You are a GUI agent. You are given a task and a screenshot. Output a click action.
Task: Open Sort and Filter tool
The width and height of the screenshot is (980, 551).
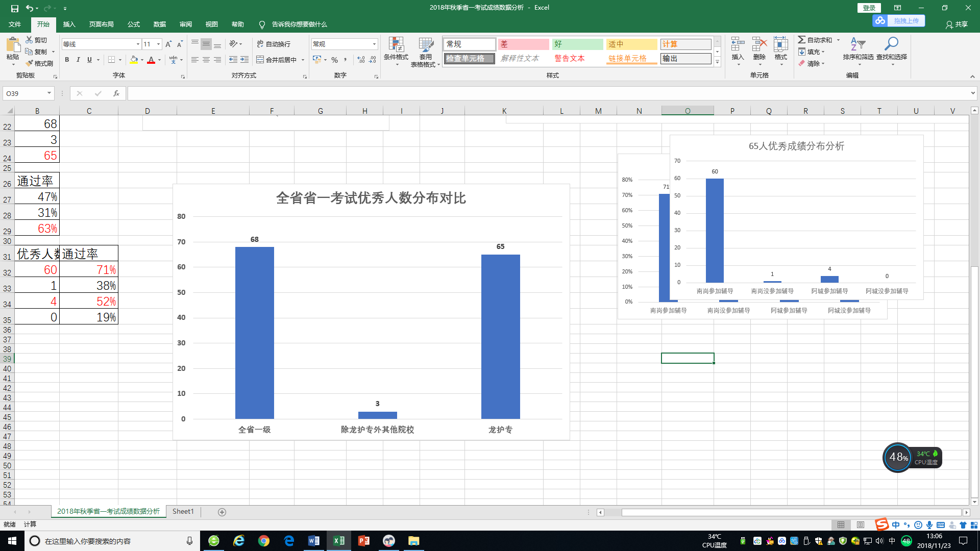pos(858,45)
